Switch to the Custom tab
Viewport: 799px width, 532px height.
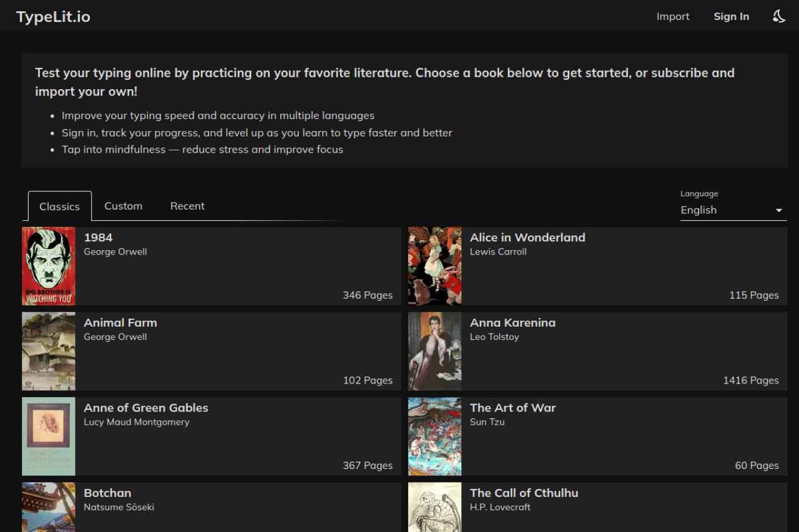point(124,206)
